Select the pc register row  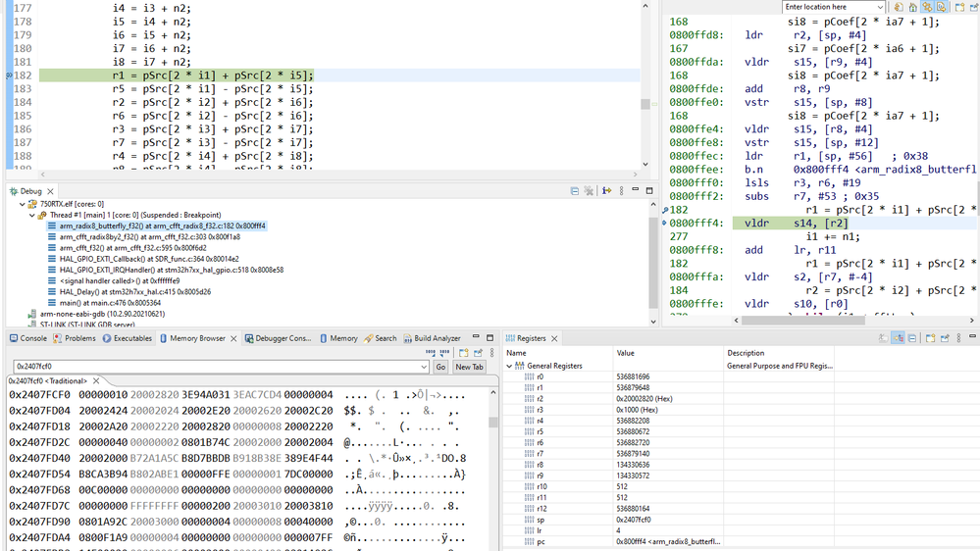click(669, 541)
